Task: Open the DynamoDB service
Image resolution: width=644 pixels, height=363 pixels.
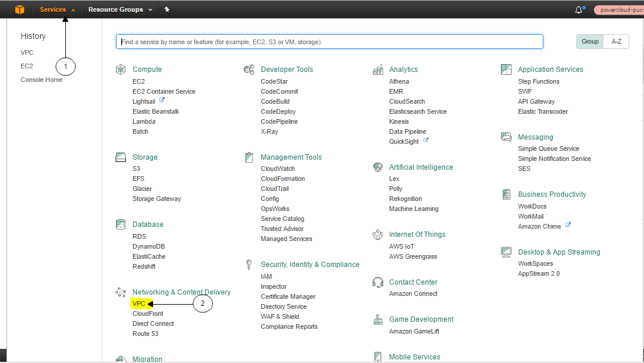Action: pos(149,247)
